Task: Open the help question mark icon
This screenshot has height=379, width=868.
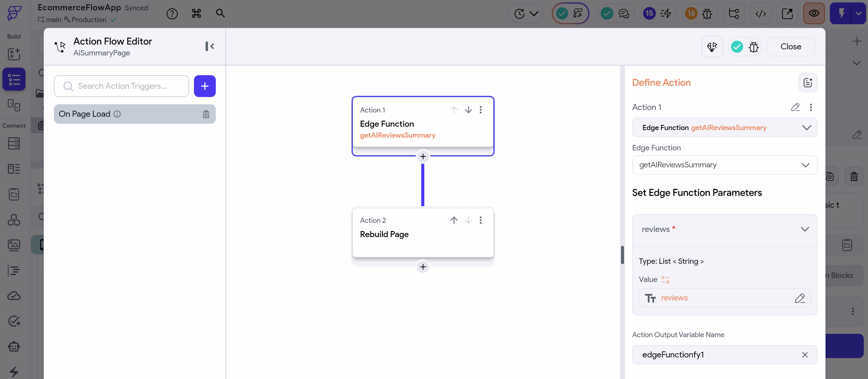Action: [x=172, y=13]
